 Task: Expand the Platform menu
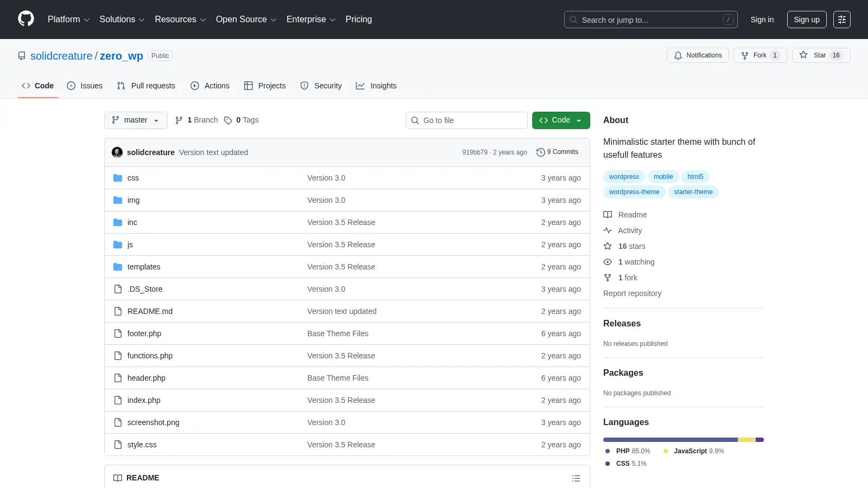(x=68, y=20)
